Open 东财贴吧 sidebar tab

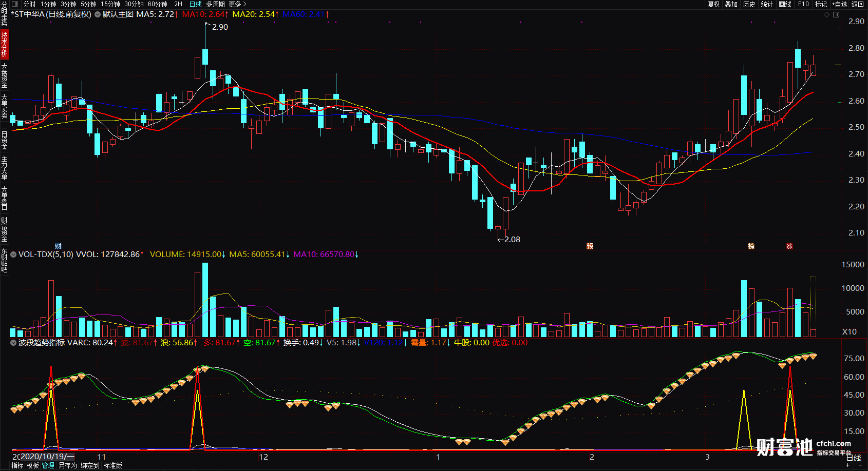pyautogui.click(x=4, y=260)
